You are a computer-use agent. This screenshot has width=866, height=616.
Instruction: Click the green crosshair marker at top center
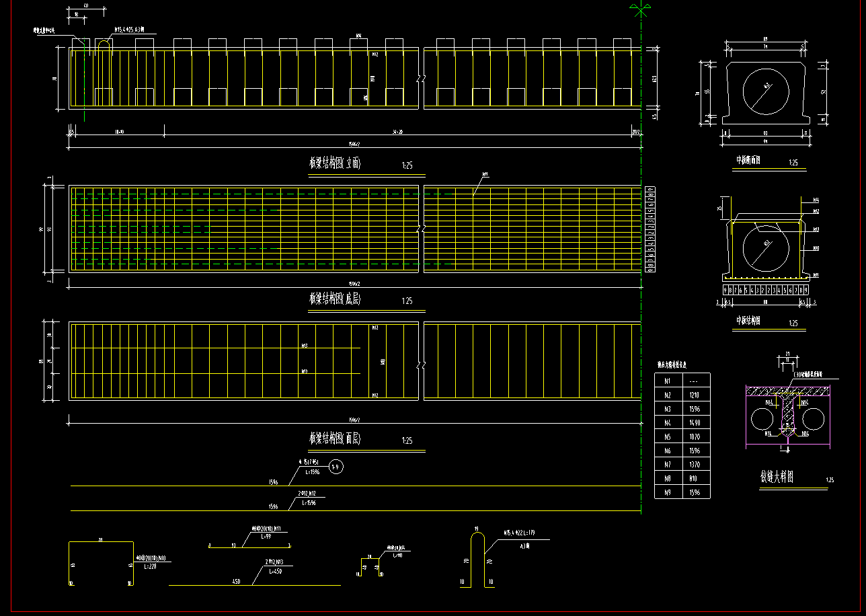(x=640, y=9)
